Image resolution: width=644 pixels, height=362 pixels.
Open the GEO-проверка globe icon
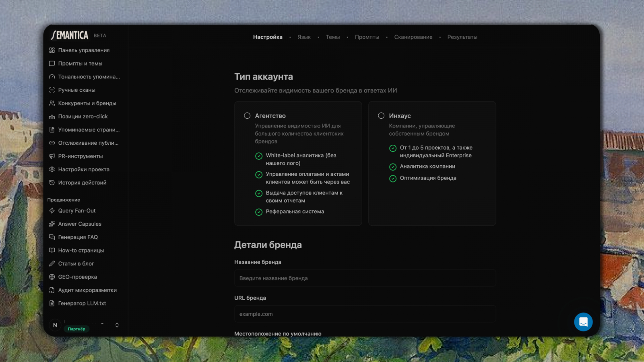(52, 277)
